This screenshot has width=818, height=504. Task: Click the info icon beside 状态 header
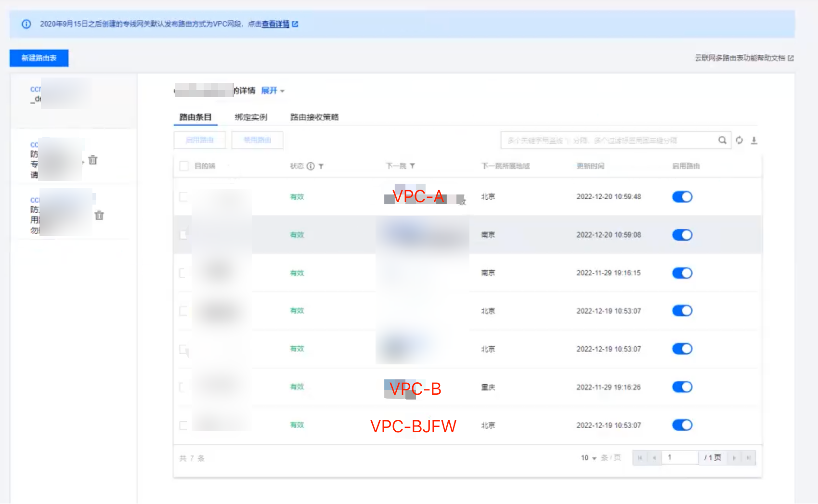coord(311,166)
